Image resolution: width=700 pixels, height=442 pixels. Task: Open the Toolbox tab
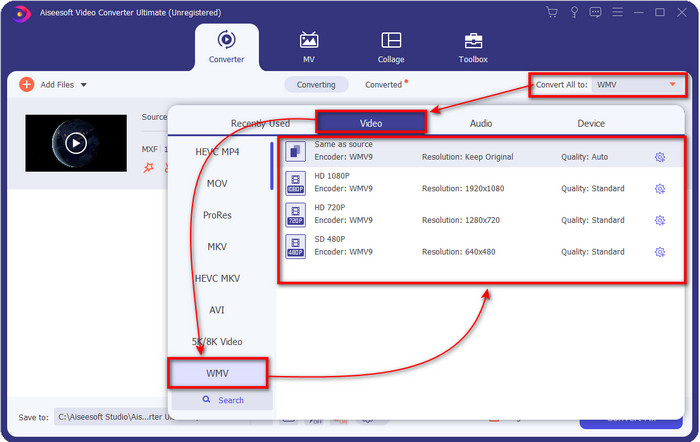(x=473, y=47)
